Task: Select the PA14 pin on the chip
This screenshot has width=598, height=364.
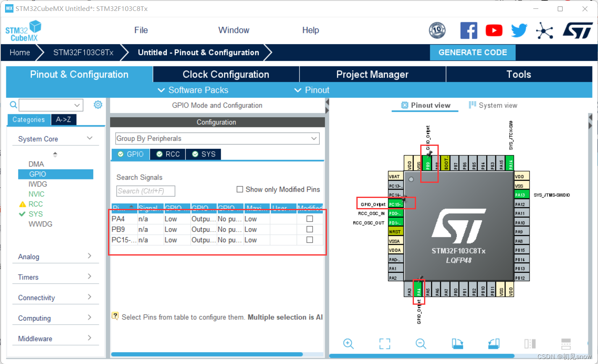Action: pos(511,163)
